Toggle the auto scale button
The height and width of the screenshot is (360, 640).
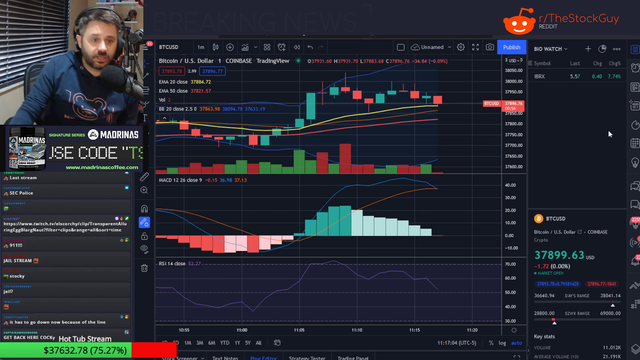click(x=516, y=343)
